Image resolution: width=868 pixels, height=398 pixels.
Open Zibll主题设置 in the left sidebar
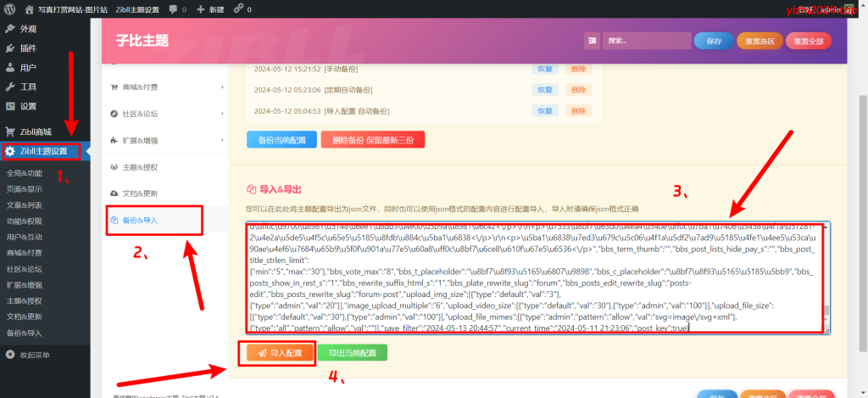pyautogui.click(x=42, y=151)
